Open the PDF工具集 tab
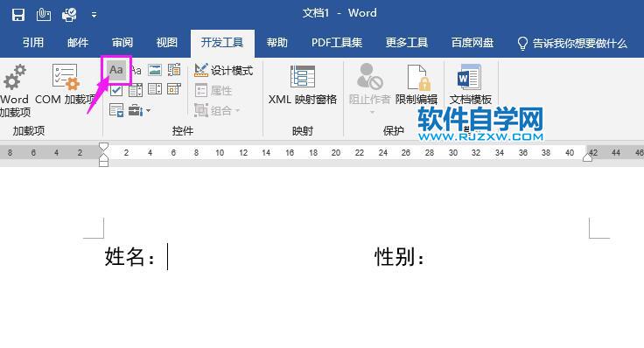The image size is (644, 348). (x=337, y=43)
